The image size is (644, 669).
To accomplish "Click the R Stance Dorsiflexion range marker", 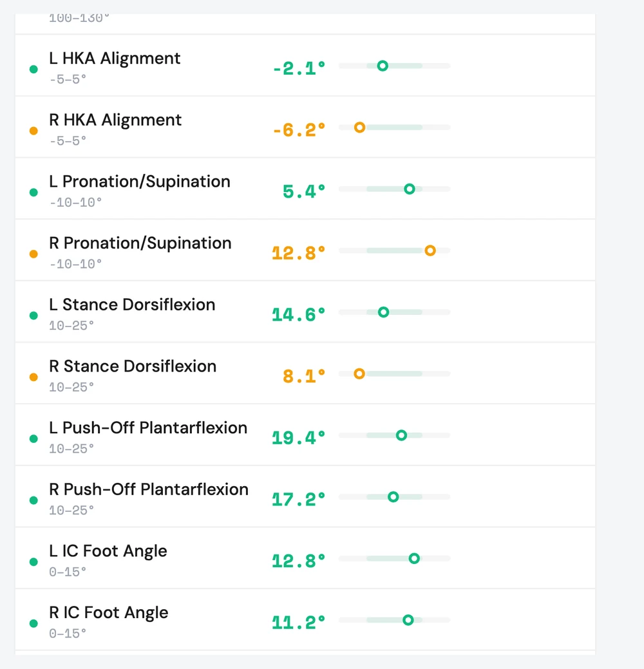I will pos(359,373).
